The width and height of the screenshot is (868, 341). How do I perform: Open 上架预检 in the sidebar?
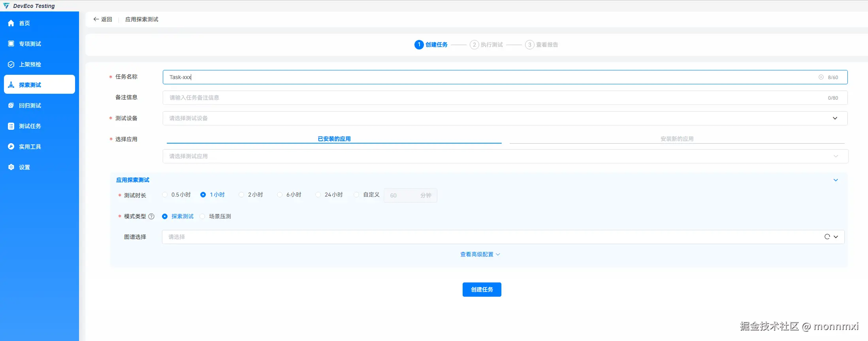(40, 64)
